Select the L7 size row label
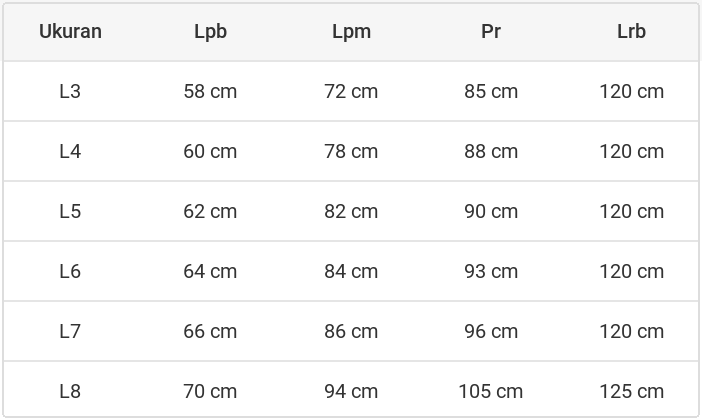 [x=70, y=331]
